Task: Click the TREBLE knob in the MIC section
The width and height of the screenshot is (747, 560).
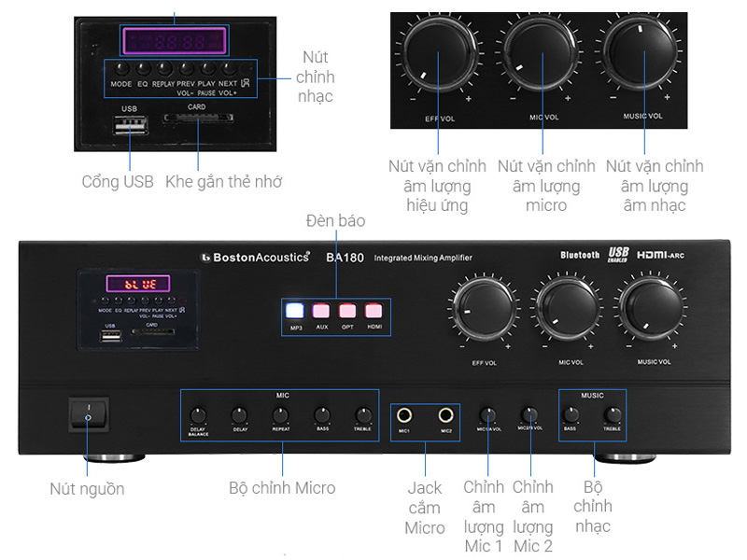Action: tap(363, 415)
